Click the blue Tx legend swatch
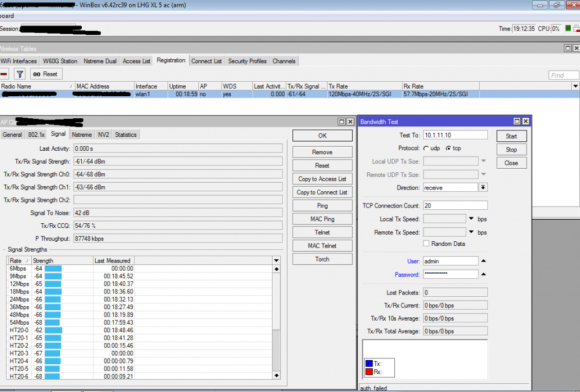Screen dimensions: 580x392 click(x=369, y=364)
